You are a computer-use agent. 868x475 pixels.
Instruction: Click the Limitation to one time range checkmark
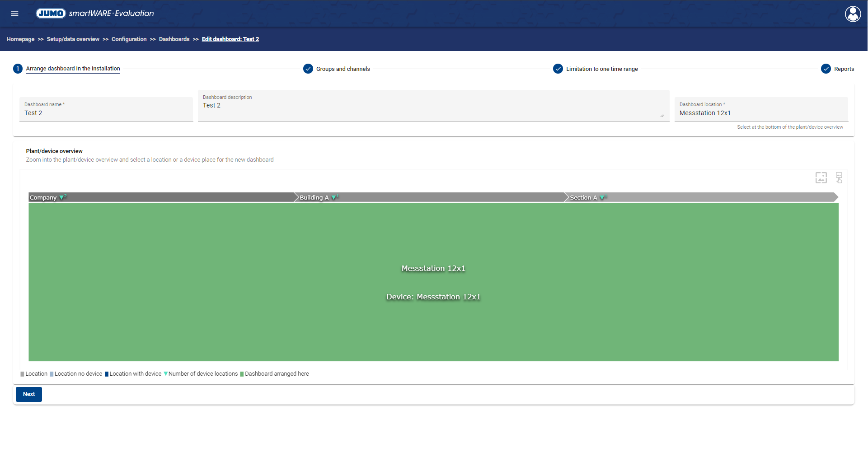click(558, 69)
